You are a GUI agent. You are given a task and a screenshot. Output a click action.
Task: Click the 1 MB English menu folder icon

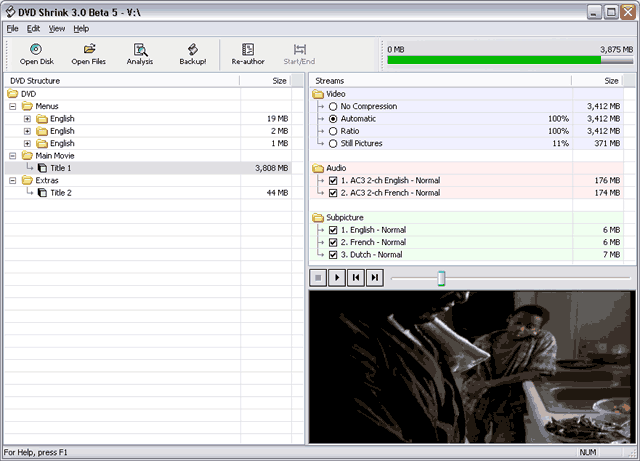42,143
